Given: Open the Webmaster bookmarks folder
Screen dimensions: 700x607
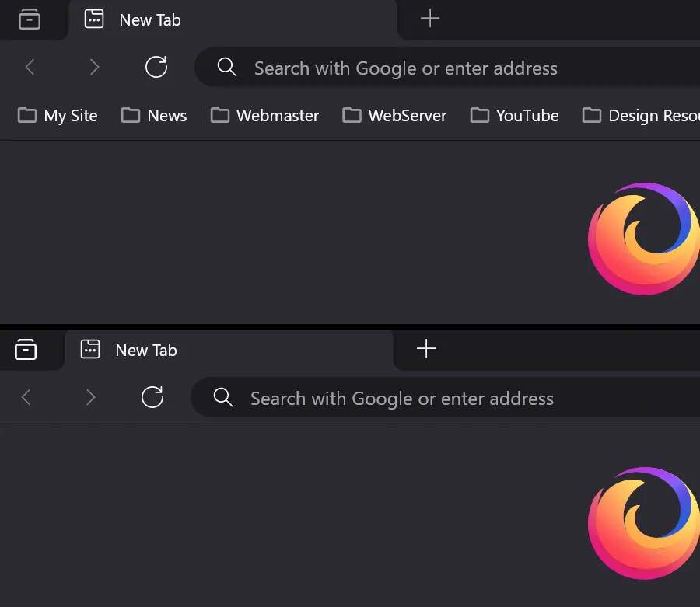Looking at the screenshot, I should pyautogui.click(x=264, y=115).
